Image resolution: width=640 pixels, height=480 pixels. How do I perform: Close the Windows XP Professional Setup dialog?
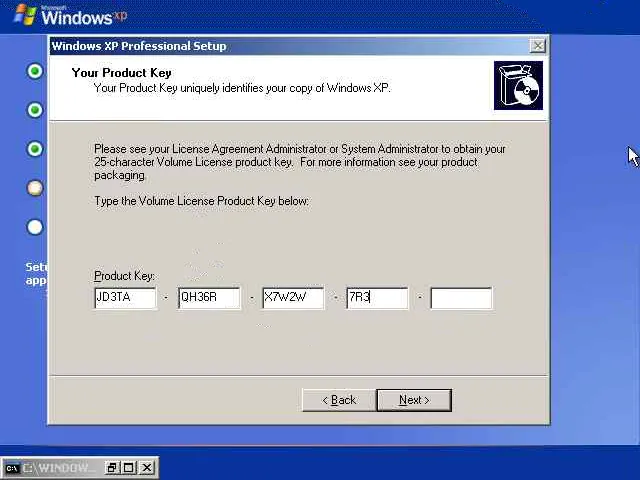tap(538, 46)
